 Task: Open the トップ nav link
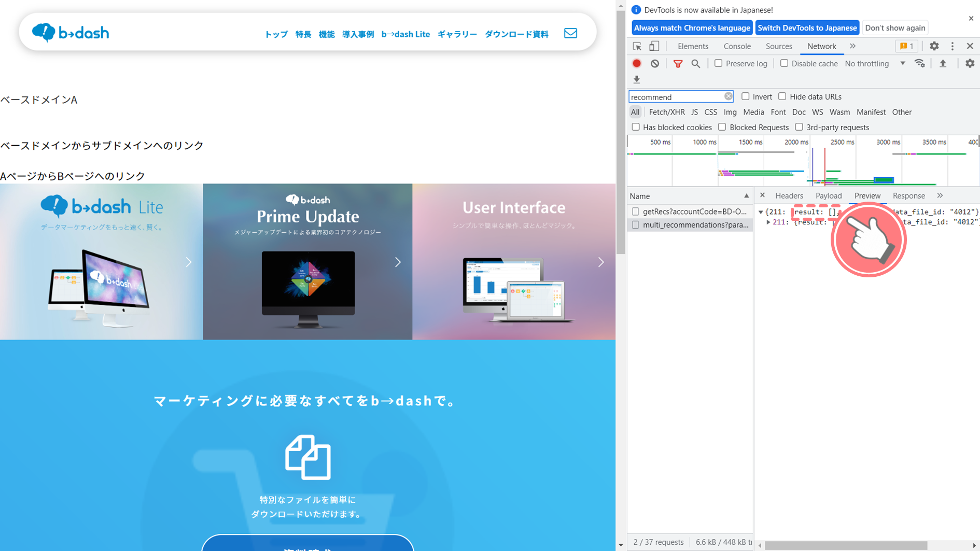(276, 34)
